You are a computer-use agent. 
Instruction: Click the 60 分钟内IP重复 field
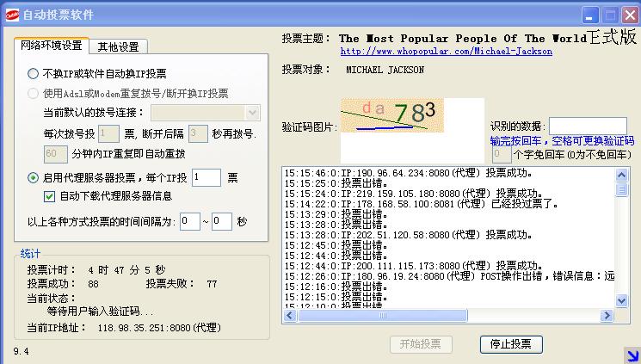pos(56,154)
